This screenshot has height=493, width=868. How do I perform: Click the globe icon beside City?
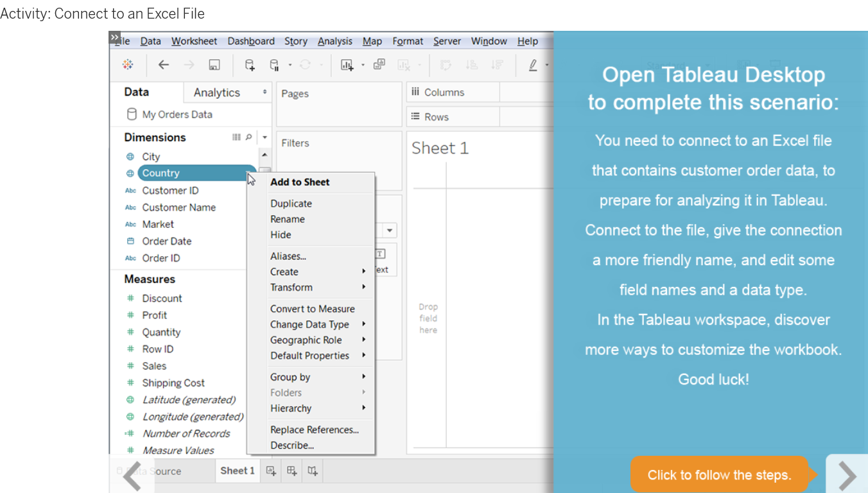(130, 157)
